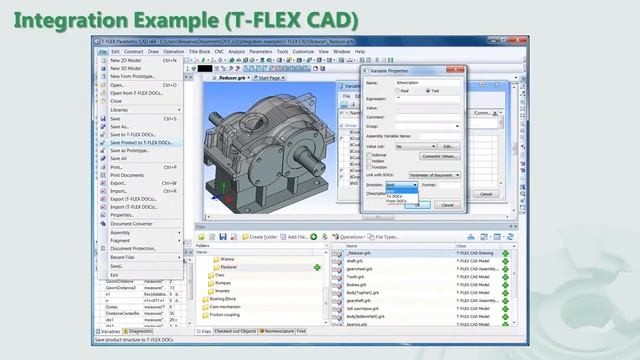
Task: Click the Comment input field
Action: click(428, 117)
